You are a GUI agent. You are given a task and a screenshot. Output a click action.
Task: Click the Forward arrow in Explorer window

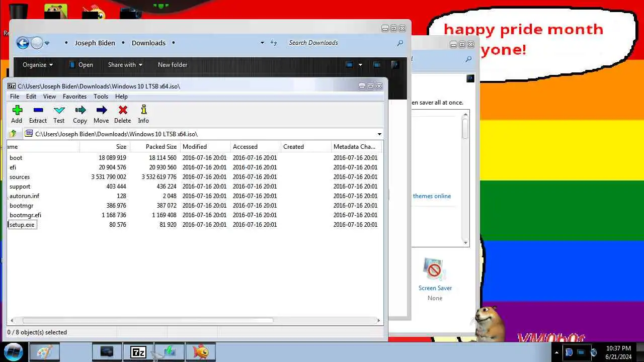click(x=37, y=43)
